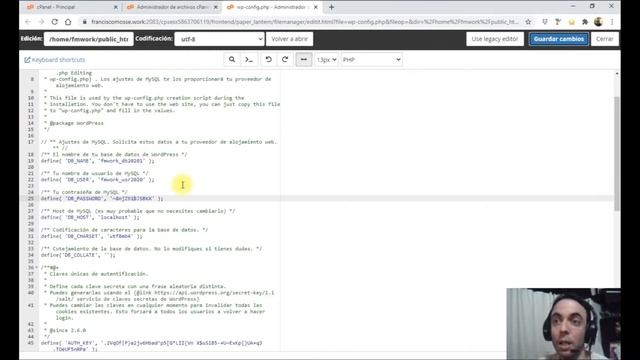Undo the last edit
The height and width of the screenshot is (360, 640).
point(268,60)
